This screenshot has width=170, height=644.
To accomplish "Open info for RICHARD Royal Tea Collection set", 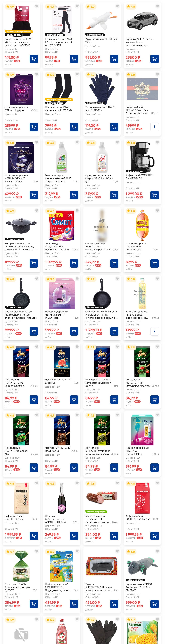I will click(x=154, y=127).
